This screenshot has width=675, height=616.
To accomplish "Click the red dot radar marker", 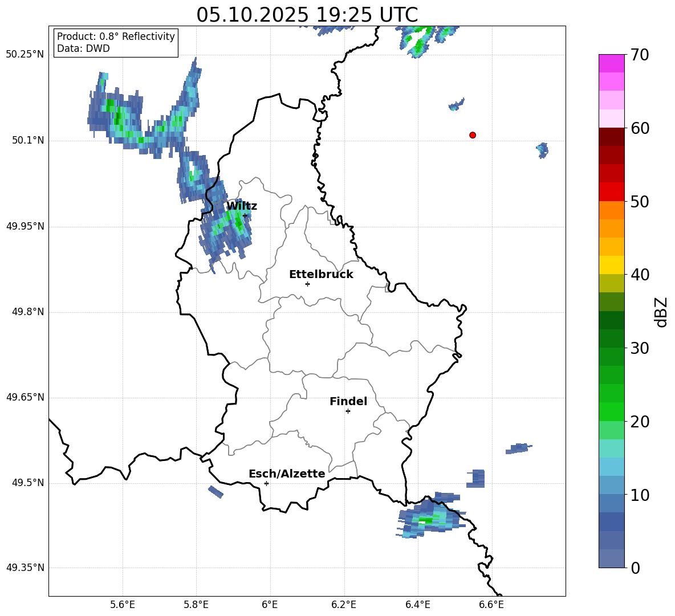I will click(473, 135).
